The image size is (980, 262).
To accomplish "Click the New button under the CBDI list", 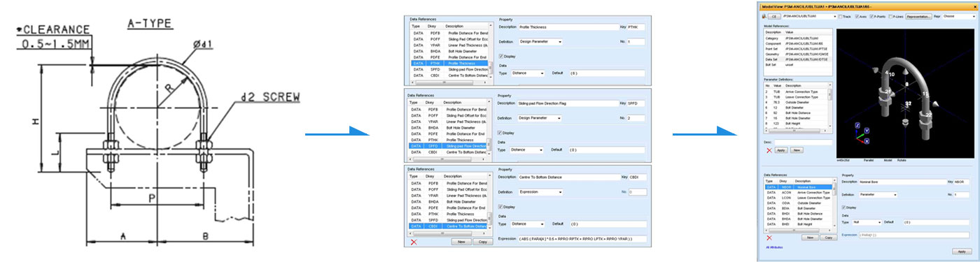I will coord(461,242).
